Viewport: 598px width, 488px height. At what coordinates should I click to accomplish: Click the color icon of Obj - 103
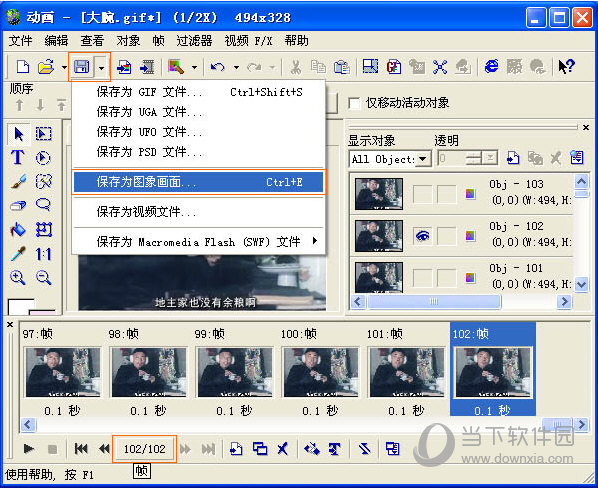(x=470, y=194)
